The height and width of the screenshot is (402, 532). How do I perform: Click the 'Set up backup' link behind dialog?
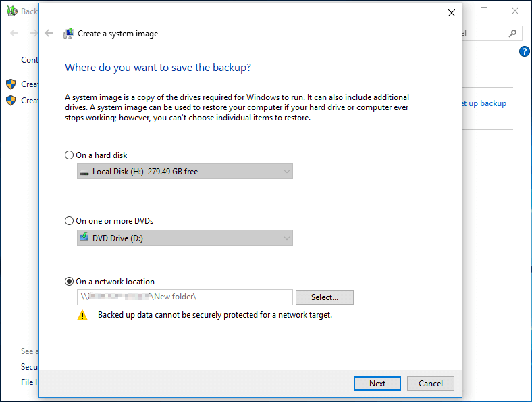[484, 103]
